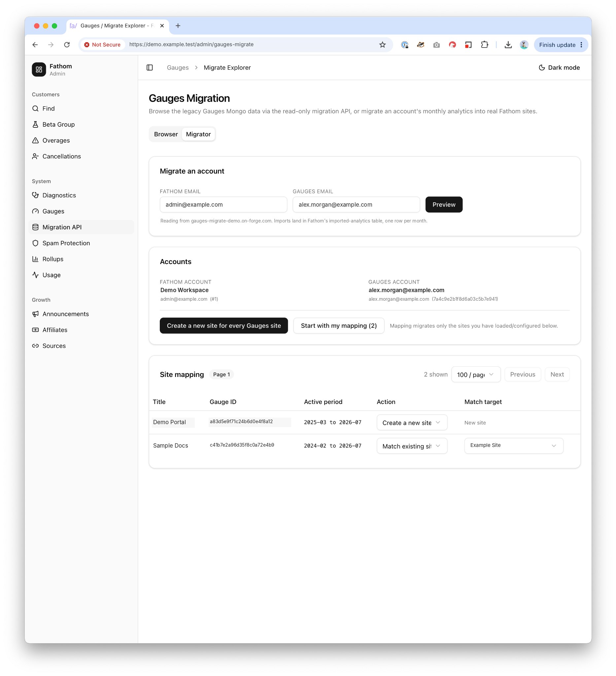Close the Gauges / Migrate Explorer tab

pyautogui.click(x=162, y=25)
